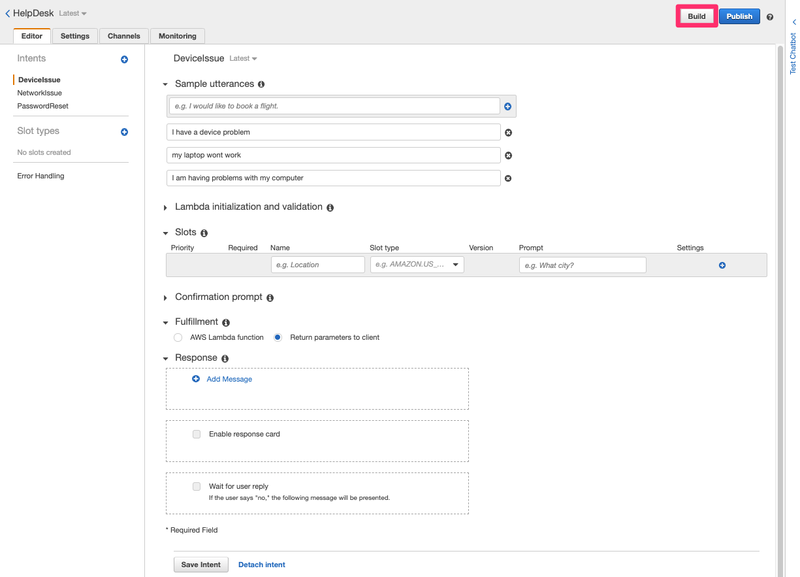Focus the slot Prompt input field
The height and width of the screenshot is (577, 800).
(583, 265)
